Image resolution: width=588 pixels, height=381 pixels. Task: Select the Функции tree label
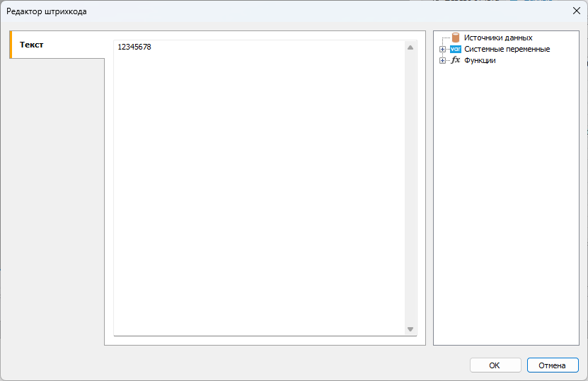[480, 60]
